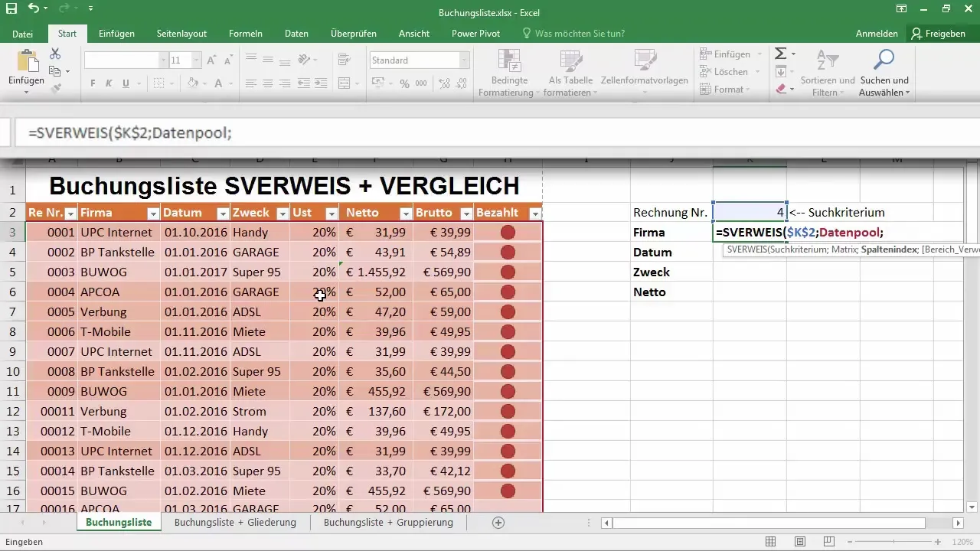This screenshot has height=551, width=980.
Task: Click the fill down arrow icon
Action: pos(780,71)
